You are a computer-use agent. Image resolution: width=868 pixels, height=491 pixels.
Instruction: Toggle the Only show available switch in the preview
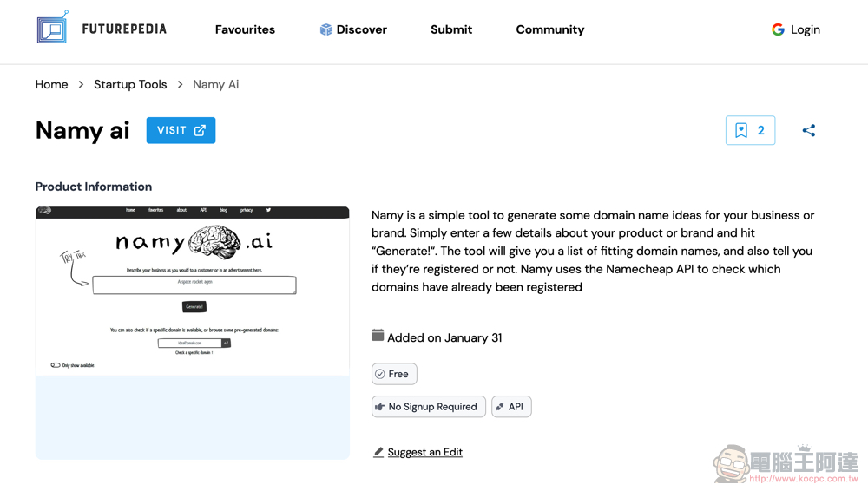point(56,365)
